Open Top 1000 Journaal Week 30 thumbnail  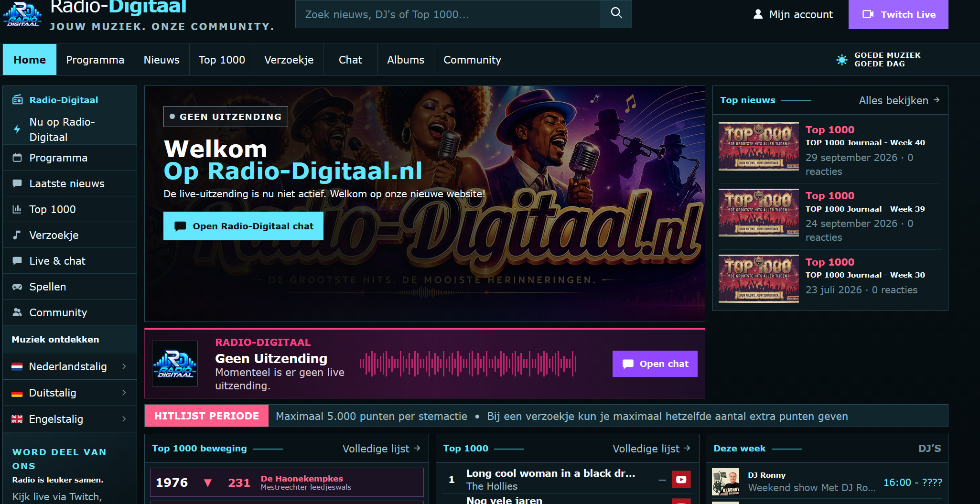(759, 279)
